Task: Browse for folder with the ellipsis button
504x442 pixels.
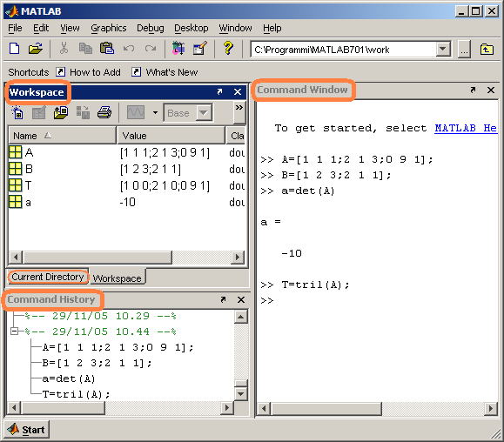Action: click(x=464, y=50)
